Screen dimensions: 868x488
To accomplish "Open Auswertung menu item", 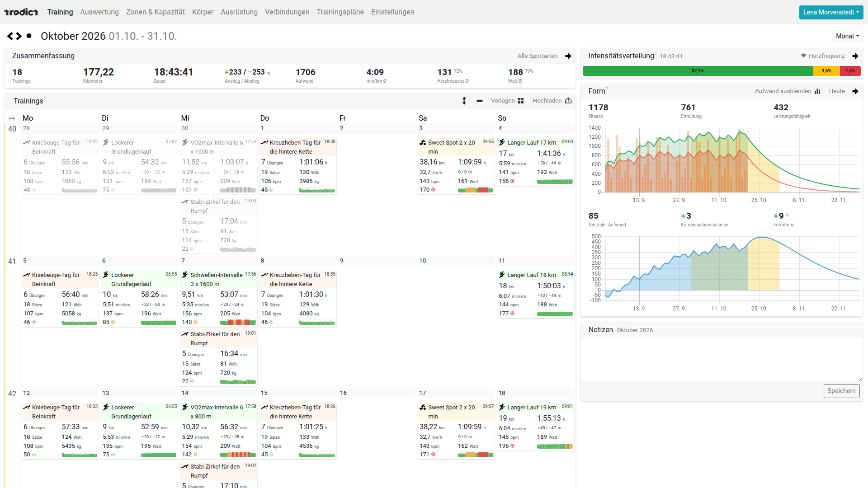I will [99, 12].
